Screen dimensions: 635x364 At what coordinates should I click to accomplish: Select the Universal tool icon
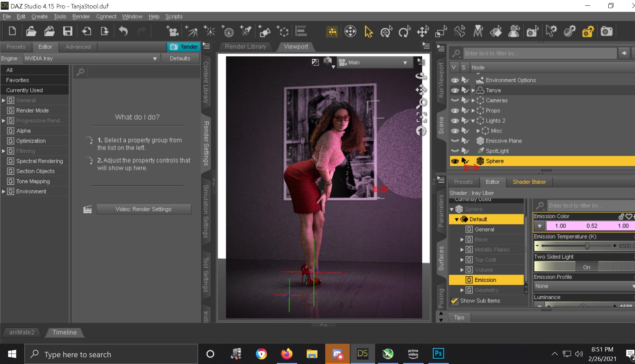pos(386,32)
